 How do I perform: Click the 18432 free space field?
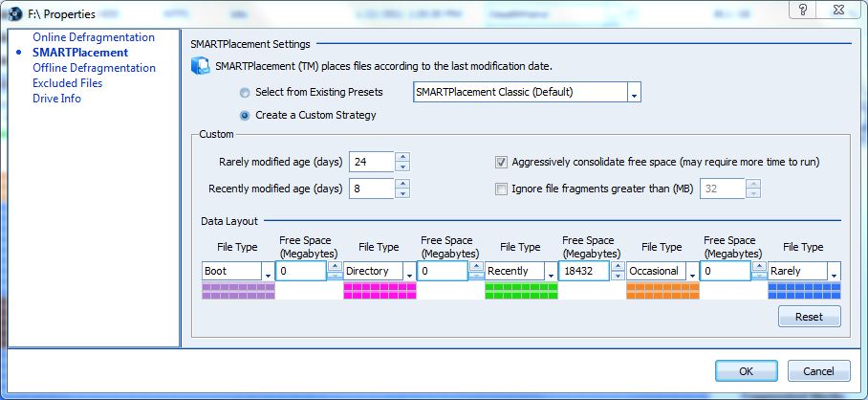(x=583, y=272)
